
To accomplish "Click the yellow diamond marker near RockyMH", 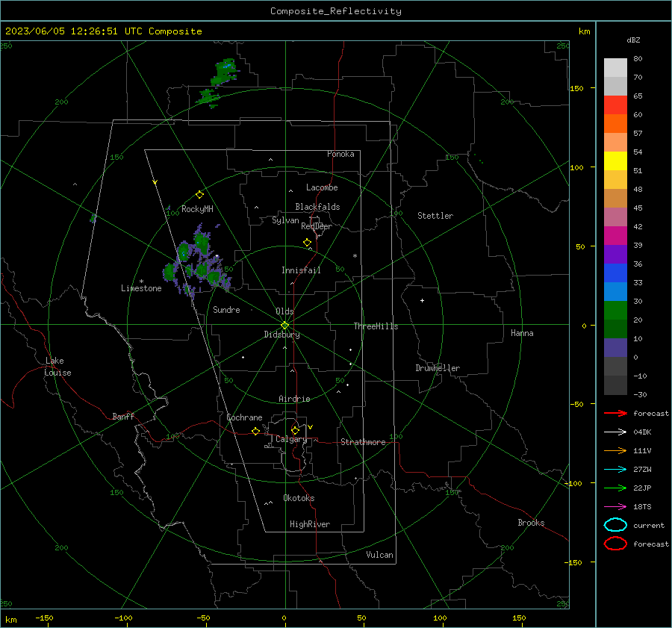I will tap(199, 195).
